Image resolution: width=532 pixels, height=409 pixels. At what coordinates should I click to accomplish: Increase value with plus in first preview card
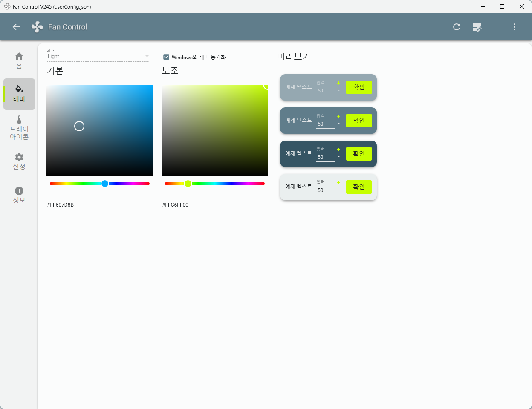tap(339, 83)
